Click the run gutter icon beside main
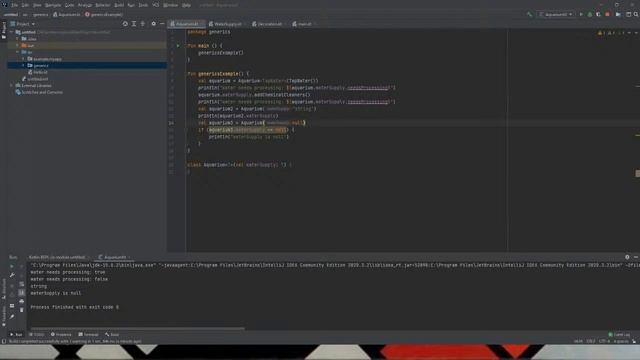This screenshot has width=640, height=360. (x=178, y=46)
